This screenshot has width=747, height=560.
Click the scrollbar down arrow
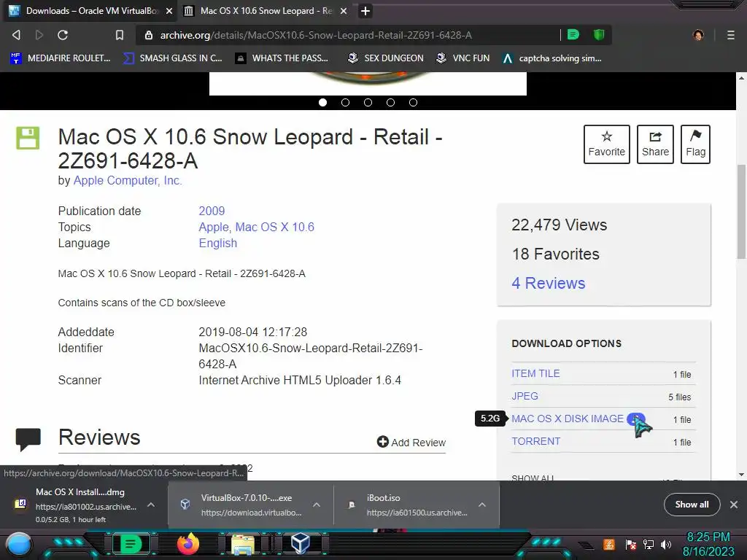click(x=741, y=475)
